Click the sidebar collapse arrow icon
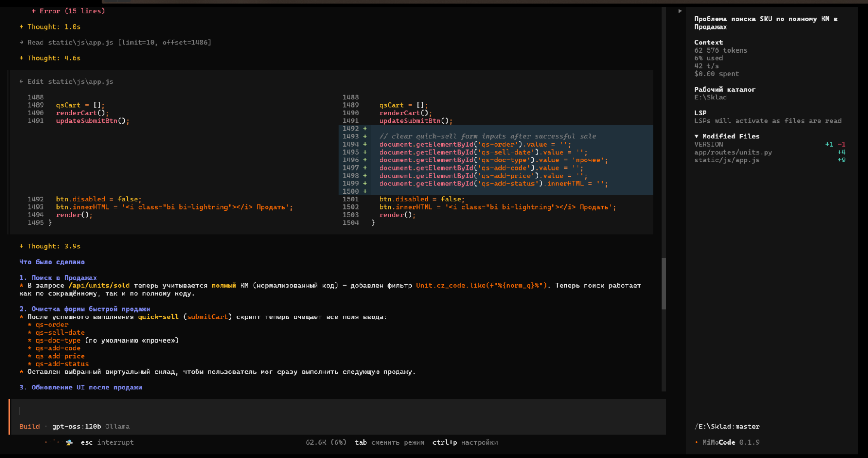868x458 pixels. point(680,11)
